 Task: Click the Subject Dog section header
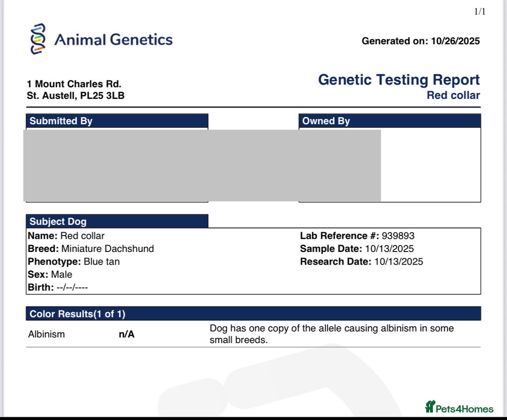pos(58,221)
